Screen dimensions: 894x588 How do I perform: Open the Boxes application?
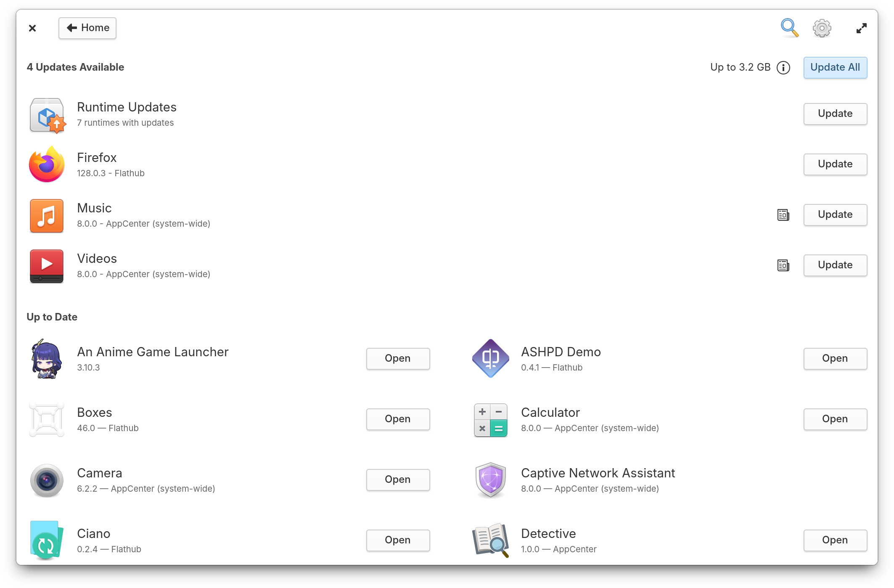pyautogui.click(x=397, y=419)
